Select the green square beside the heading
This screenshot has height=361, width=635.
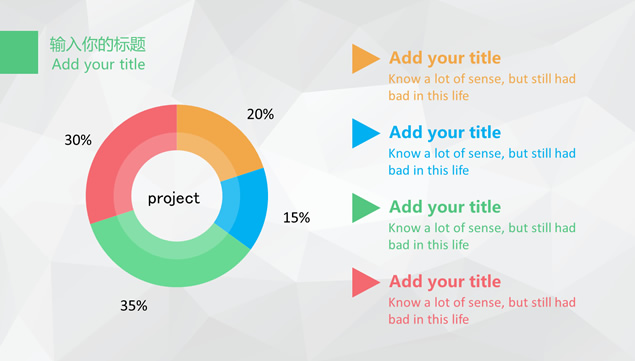[19, 52]
